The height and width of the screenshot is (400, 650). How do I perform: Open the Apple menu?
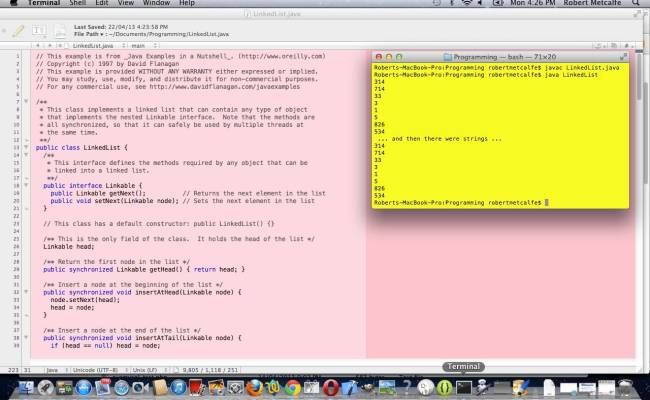pyautogui.click(x=13, y=3)
